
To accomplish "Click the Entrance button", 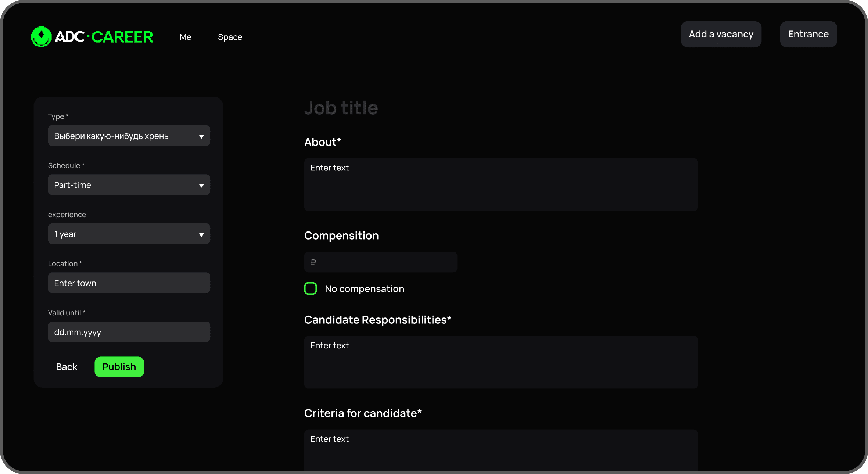I will 808,34.
